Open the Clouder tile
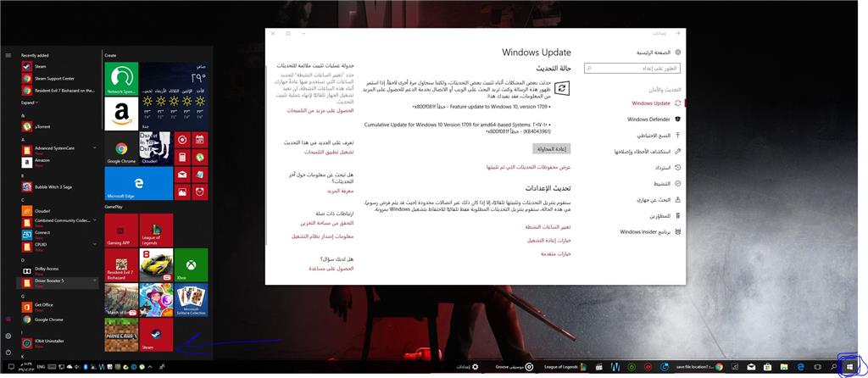Viewport: 868px width, 378px height. [x=156, y=148]
